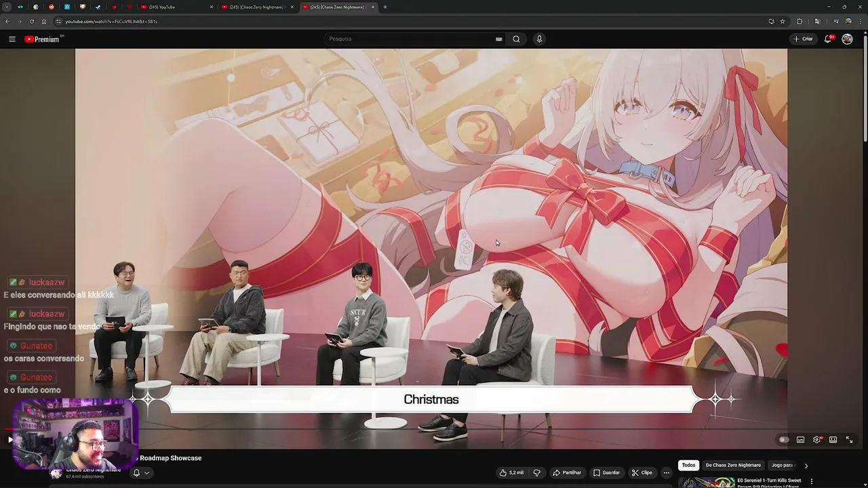Screen dimensions: 868x488
Task: Open YouTube notifications bell
Action: click(x=828, y=39)
